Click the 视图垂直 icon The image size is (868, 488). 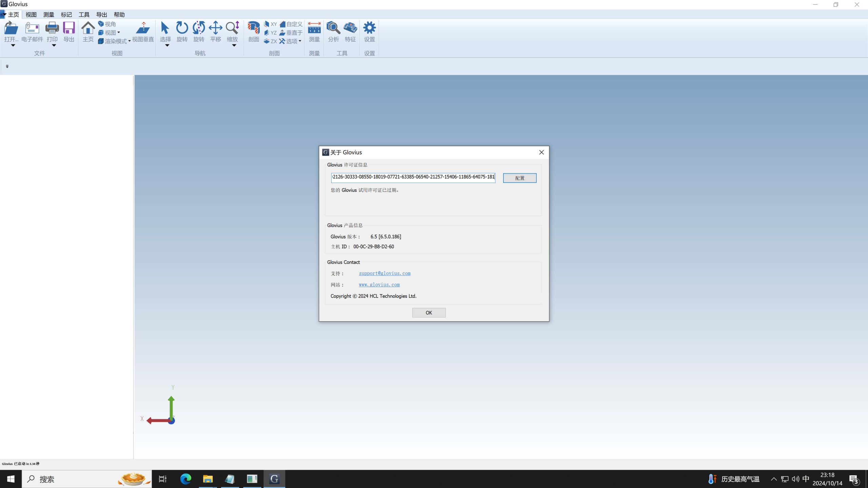143,28
